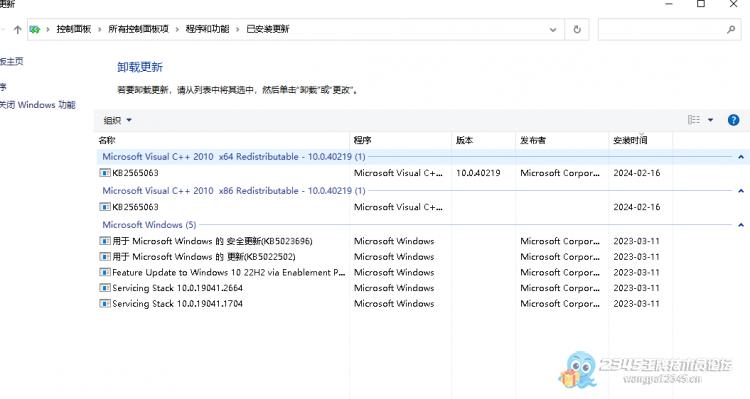Click 控制面板 in the breadcrumb
The width and height of the screenshot is (750, 399).
74,29
